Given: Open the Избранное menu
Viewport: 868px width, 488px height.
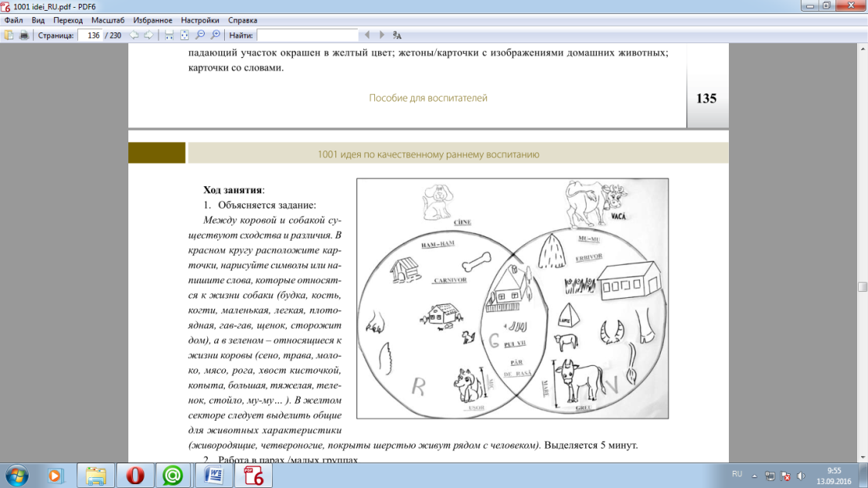Looking at the screenshot, I should (153, 20).
